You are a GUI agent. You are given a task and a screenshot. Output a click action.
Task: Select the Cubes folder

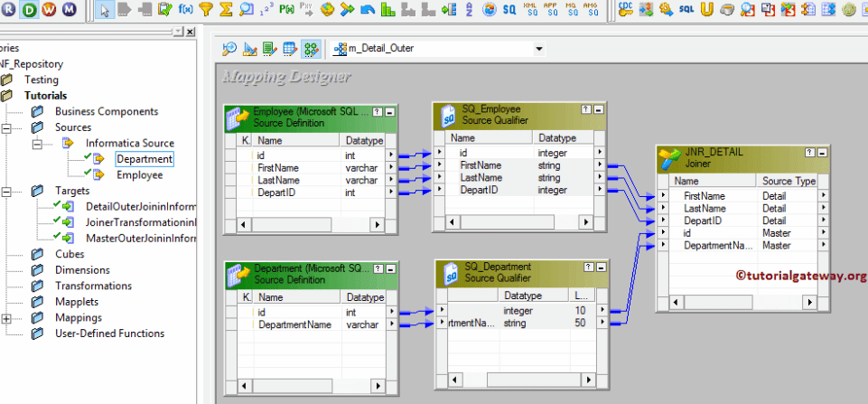(x=70, y=254)
